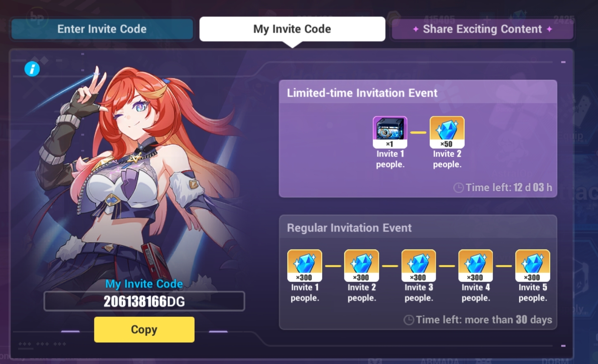The height and width of the screenshot is (364, 598).
Task: Open the blue info icon
Action: tap(32, 69)
